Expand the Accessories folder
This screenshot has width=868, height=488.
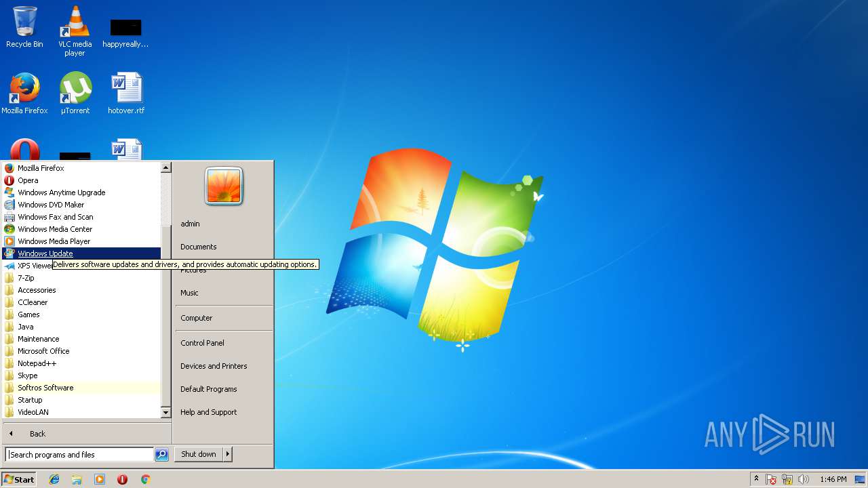[81, 290]
